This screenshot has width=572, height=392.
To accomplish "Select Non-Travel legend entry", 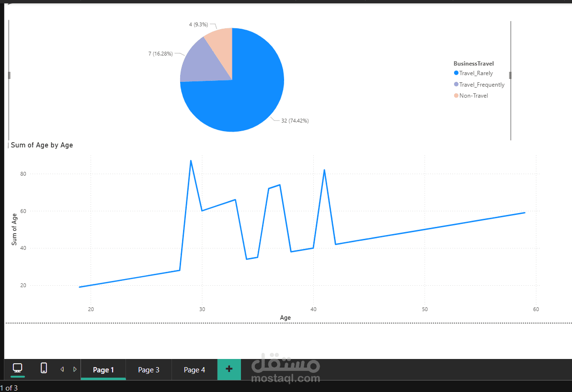I will tap(470, 95).
